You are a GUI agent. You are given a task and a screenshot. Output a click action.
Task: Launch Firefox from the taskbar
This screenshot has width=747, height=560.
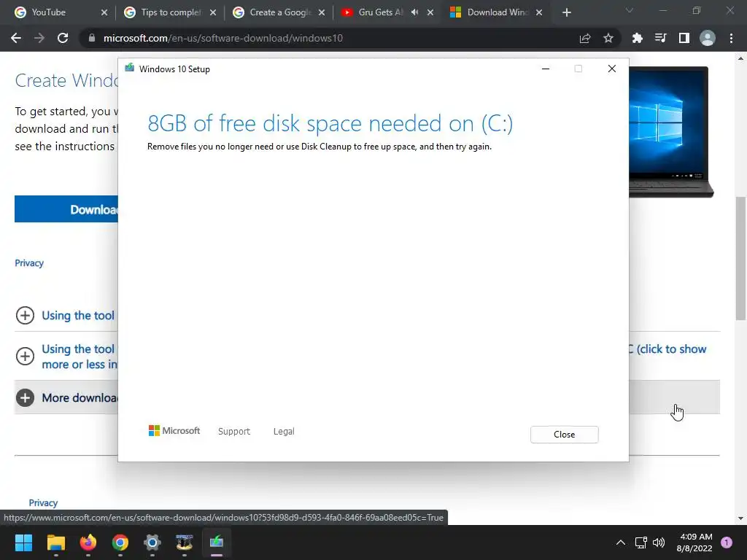pyautogui.click(x=88, y=542)
